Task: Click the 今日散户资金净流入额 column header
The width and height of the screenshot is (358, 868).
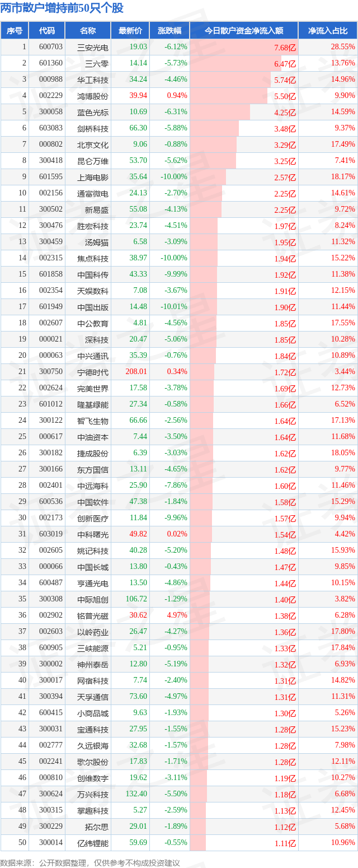Action: click(x=244, y=31)
